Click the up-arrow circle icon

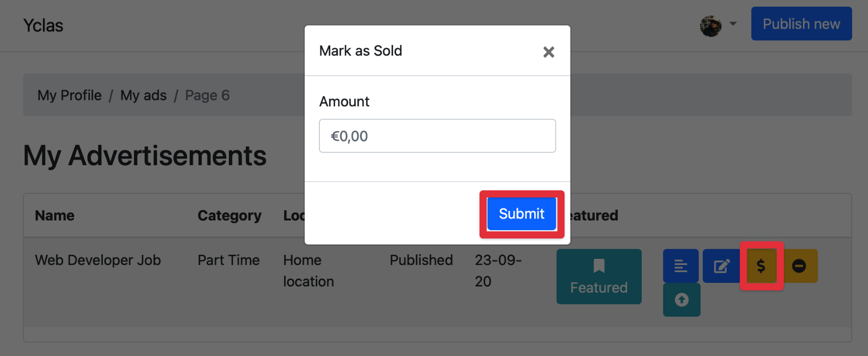(x=681, y=300)
